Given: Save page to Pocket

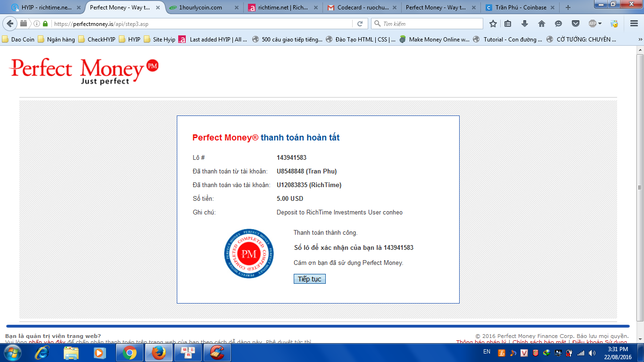Looking at the screenshot, I should (576, 24).
